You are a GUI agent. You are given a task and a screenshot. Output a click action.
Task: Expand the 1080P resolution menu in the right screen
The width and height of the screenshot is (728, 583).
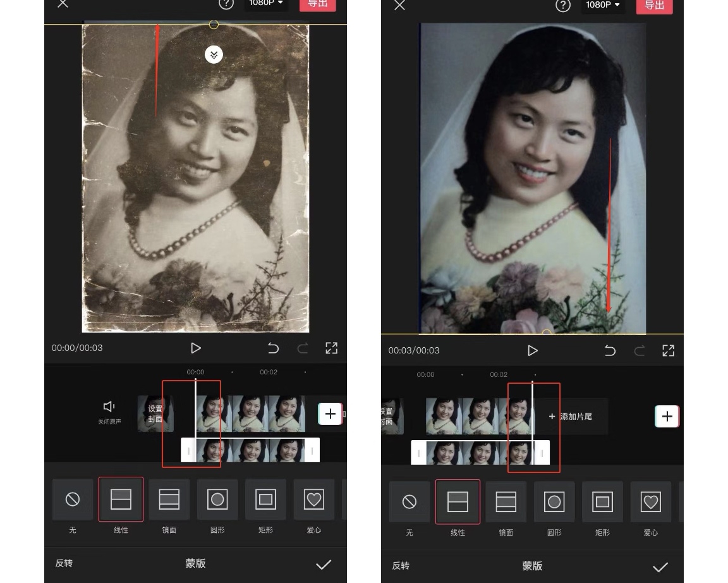pos(602,5)
